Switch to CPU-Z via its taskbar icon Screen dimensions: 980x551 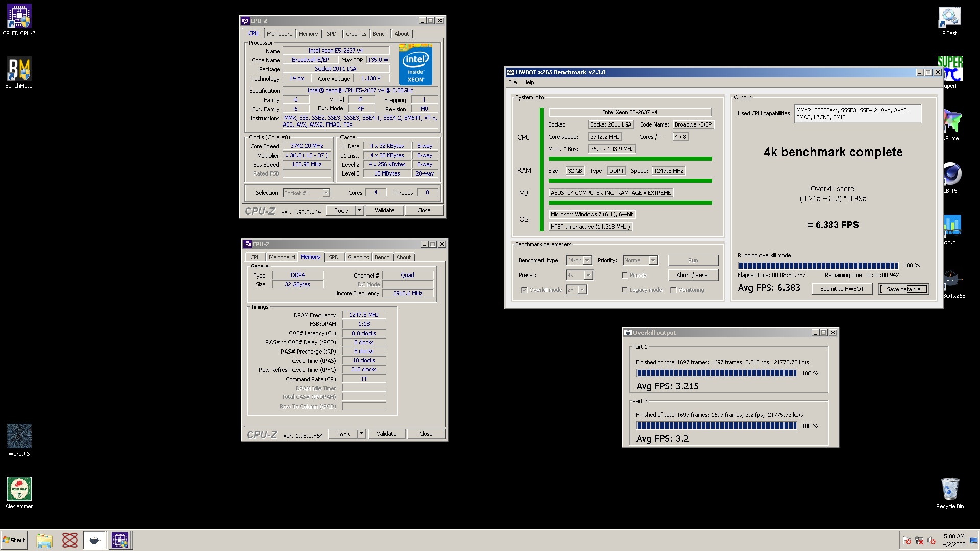[120, 540]
